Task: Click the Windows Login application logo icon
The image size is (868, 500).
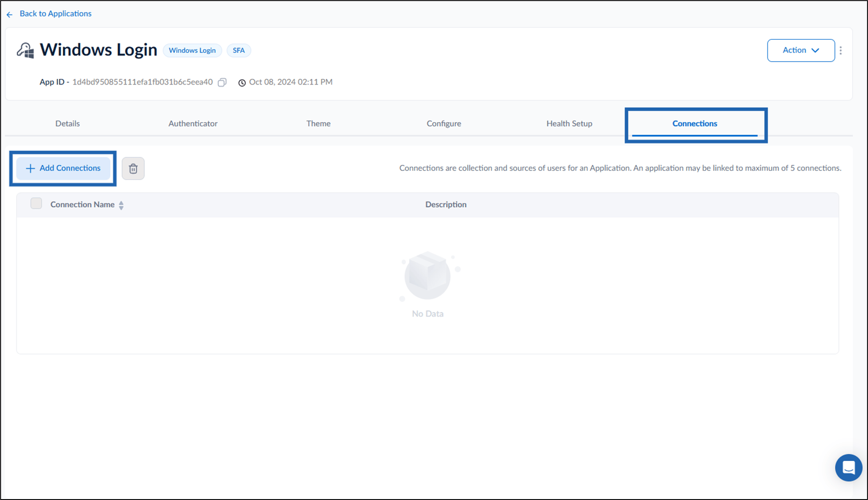Action: [x=25, y=50]
